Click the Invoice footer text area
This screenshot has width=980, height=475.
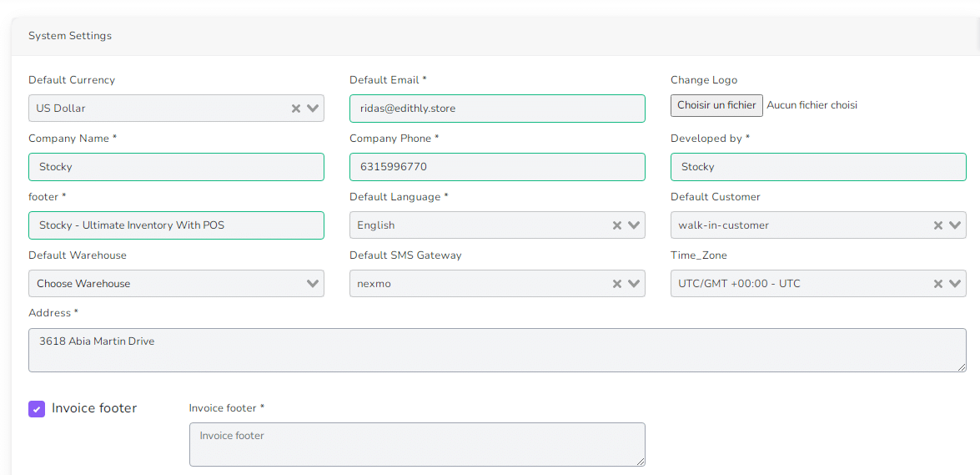(x=417, y=444)
